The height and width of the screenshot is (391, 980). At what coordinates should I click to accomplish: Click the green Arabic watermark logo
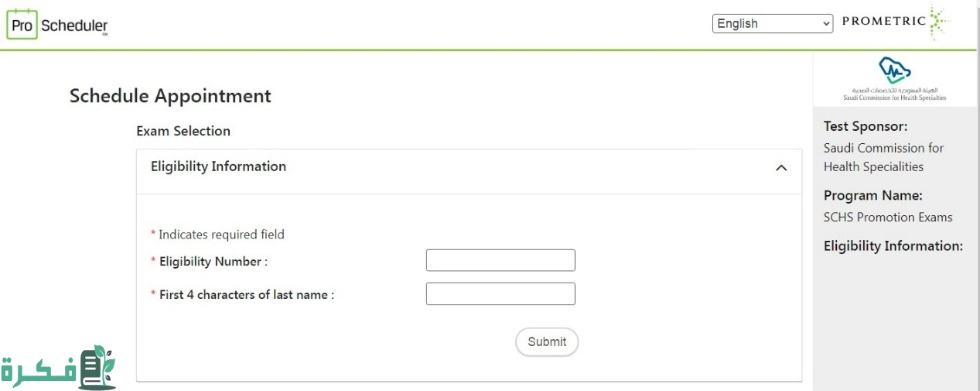coord(59,369)
